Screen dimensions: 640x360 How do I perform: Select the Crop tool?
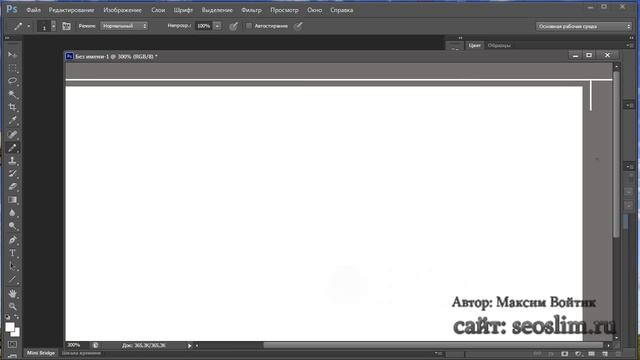click(12, 107)
